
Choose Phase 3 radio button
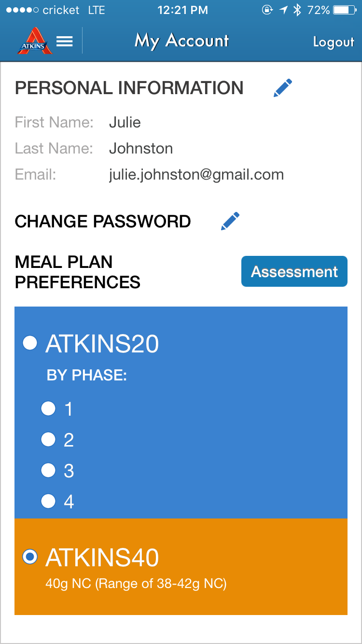48,470
